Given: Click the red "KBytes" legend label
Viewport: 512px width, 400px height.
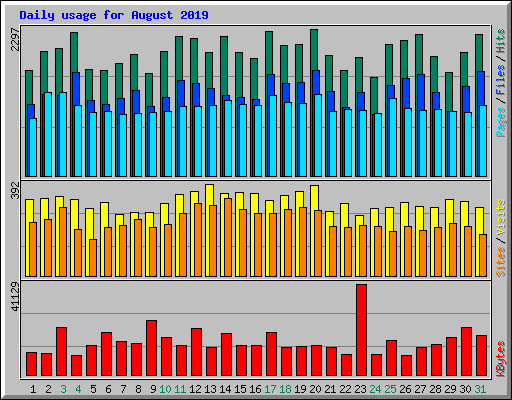Looking at the screenshot, I should coord(500,359).
